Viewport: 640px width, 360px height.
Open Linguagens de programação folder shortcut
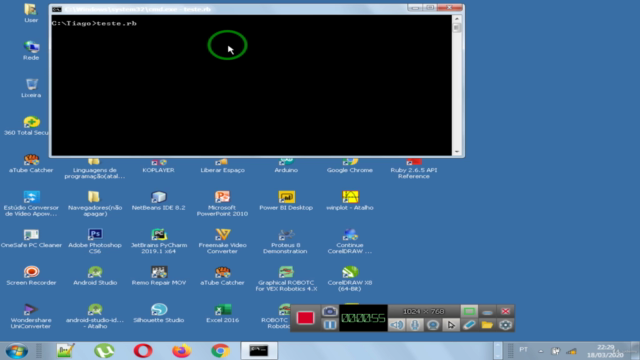(95, 169)
